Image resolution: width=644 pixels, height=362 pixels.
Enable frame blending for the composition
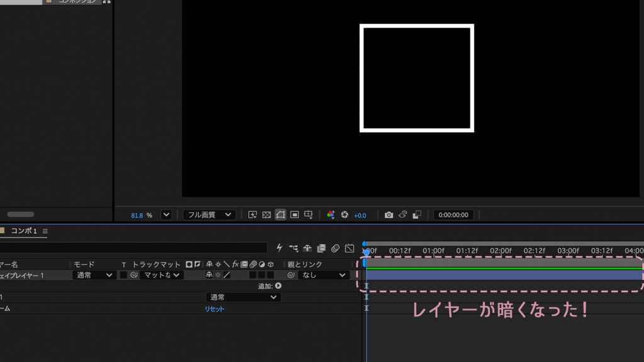321,248
